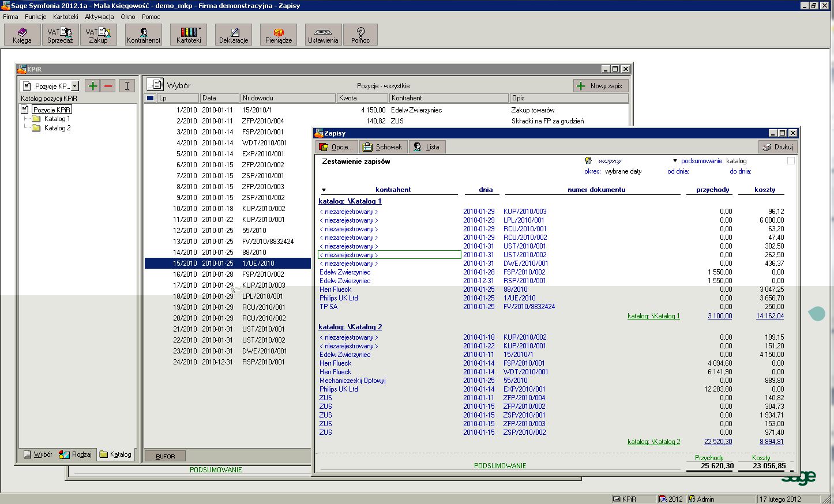Click Data column header
834x504 pixels.
[219, 98]
